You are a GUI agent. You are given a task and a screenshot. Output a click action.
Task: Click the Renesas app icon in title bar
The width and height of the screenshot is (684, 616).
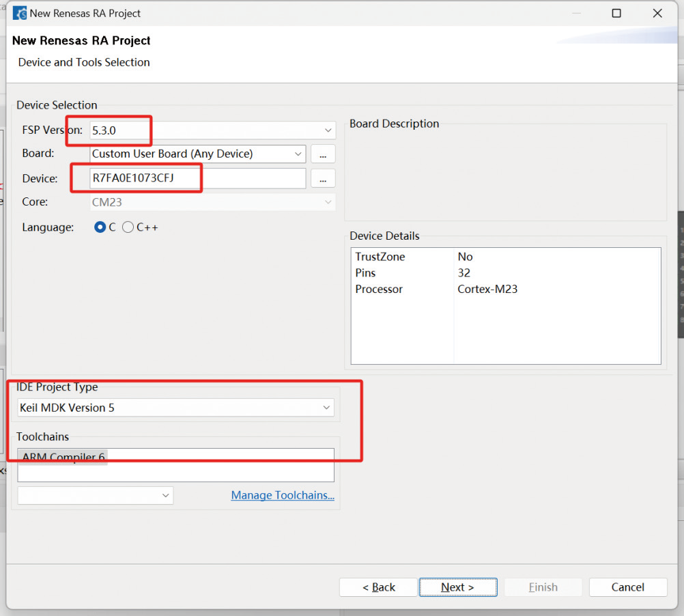pyautogui.click(x=20, y=13)
